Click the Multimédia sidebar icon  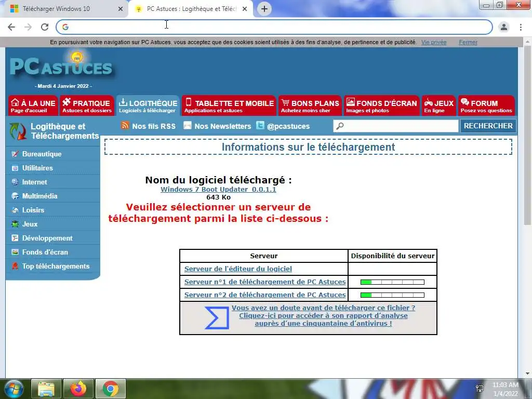click(15, 196)
